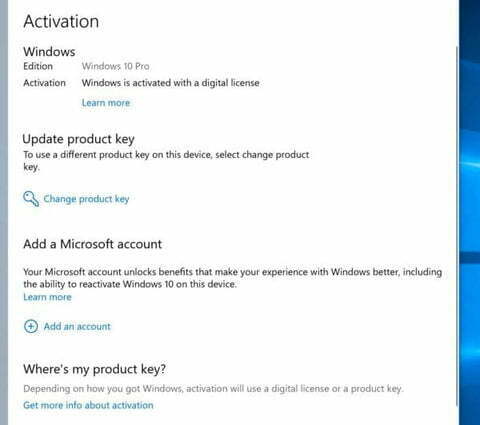Click the 'Your Microsoft account unlocks benefits' paragraph

click(x=232, y=278)
